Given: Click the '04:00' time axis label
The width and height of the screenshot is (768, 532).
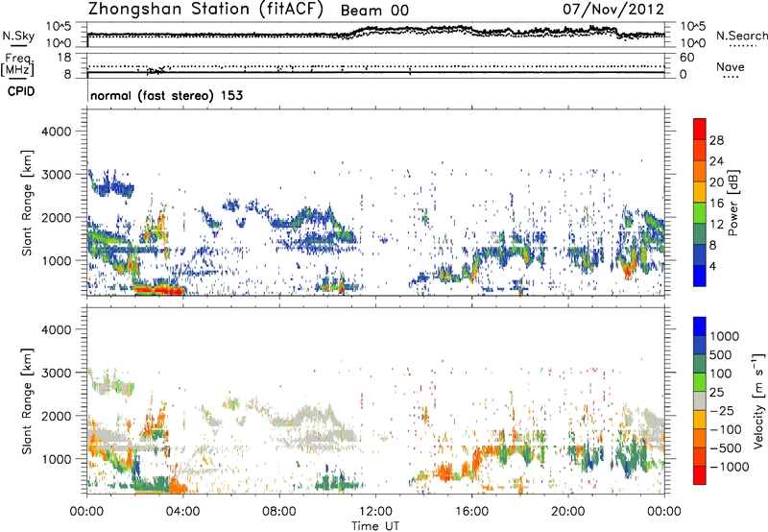Looking at the screenshot, I should tap(182, 512).
